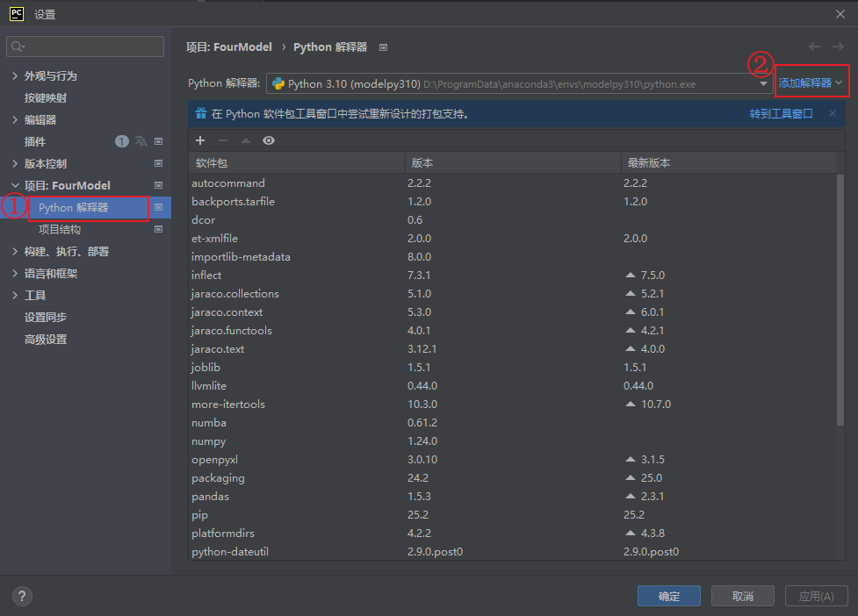The image size is (858, 616).
Task: Select 按键映射 settings page
Action: [x=46, y=97]
